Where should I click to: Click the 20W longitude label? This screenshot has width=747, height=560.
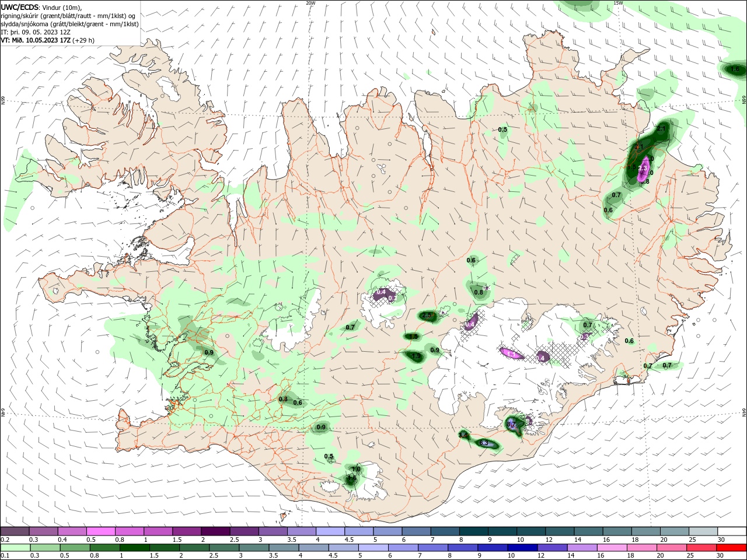(310, 3)
